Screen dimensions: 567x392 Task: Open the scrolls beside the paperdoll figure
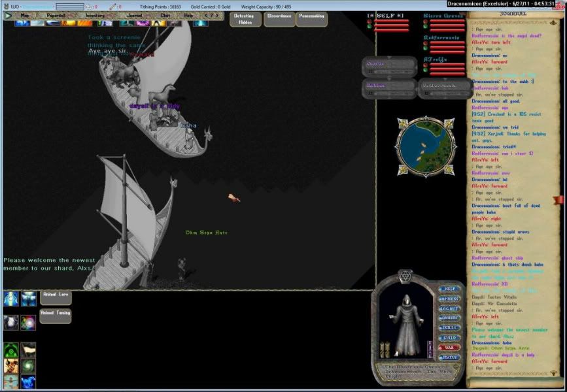[385, 350]
